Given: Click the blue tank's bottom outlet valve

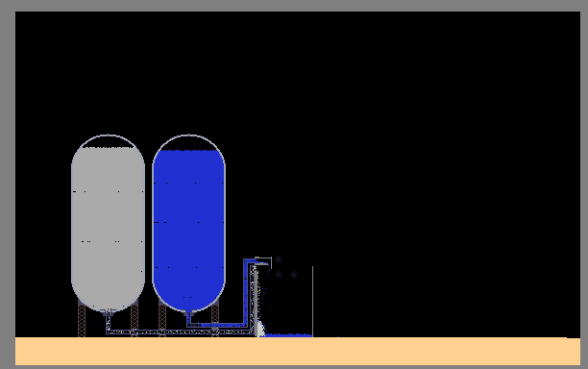Looking at the screenshot, I should [188, 312].
